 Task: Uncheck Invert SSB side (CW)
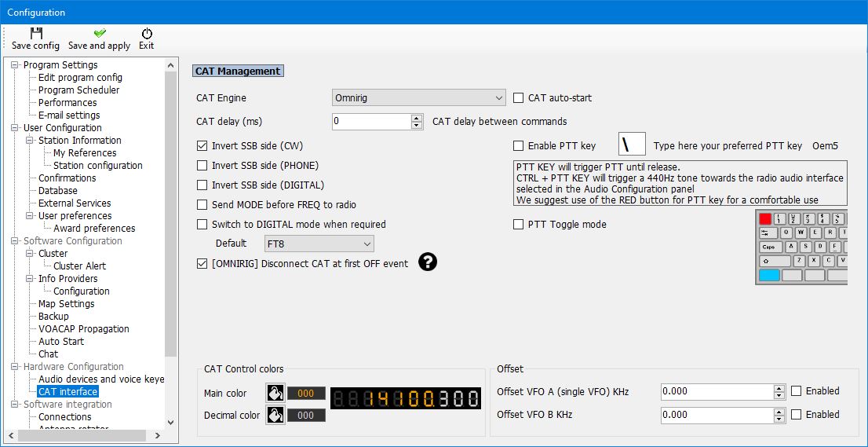pos(202,146)
